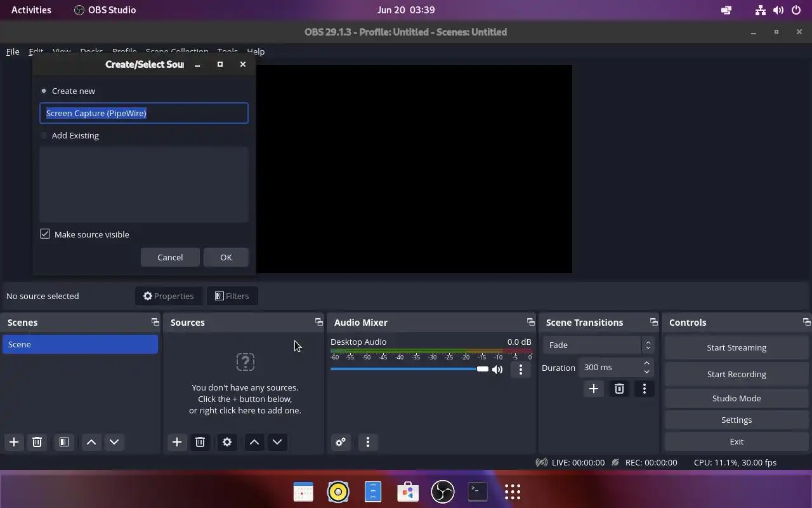Open system volume indicator in top bar

tap(778, 10)
